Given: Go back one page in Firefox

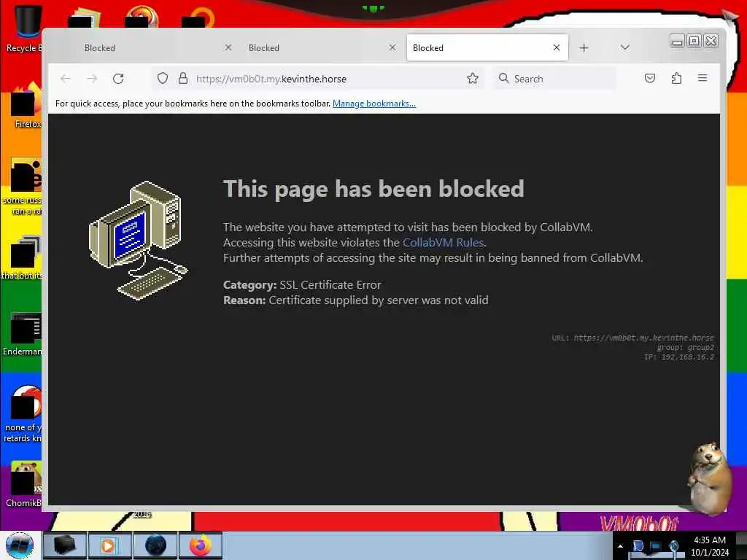Looking at the screenshot, I should pos(66,79).
